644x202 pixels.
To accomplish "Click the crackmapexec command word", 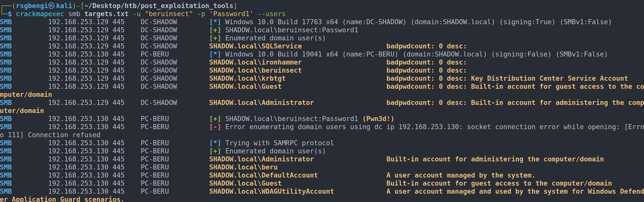I will [x=40, y=14].
